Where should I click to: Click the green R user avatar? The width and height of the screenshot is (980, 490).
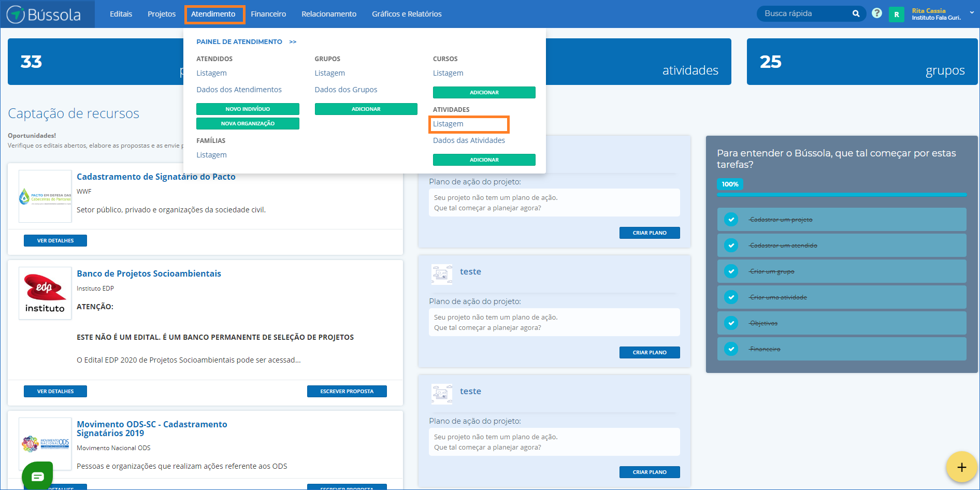[896, 15]
